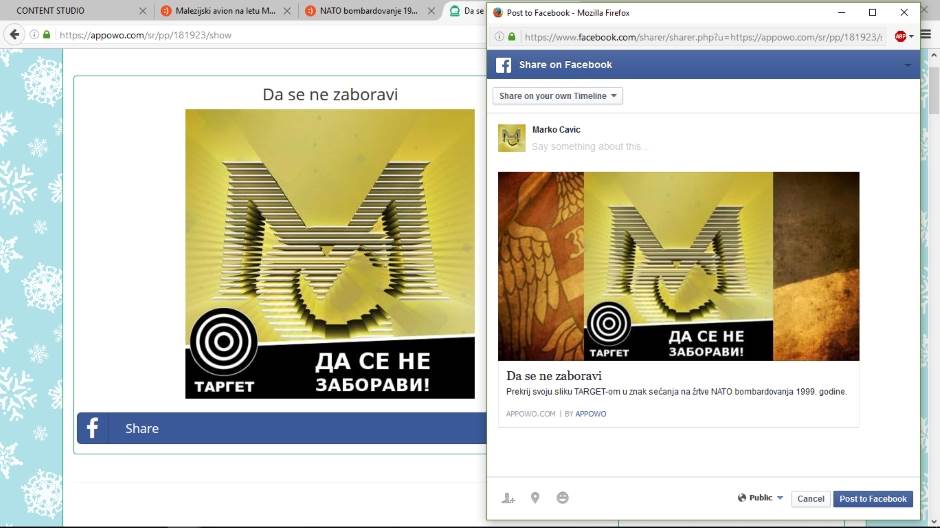Screen dimensions: 940x528
Task: Click the Cancel button
Action: coord(810,499)
